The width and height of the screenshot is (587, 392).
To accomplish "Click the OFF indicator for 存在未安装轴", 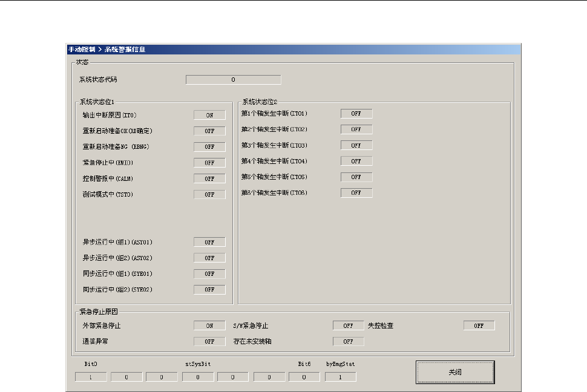I will [348, 341].
